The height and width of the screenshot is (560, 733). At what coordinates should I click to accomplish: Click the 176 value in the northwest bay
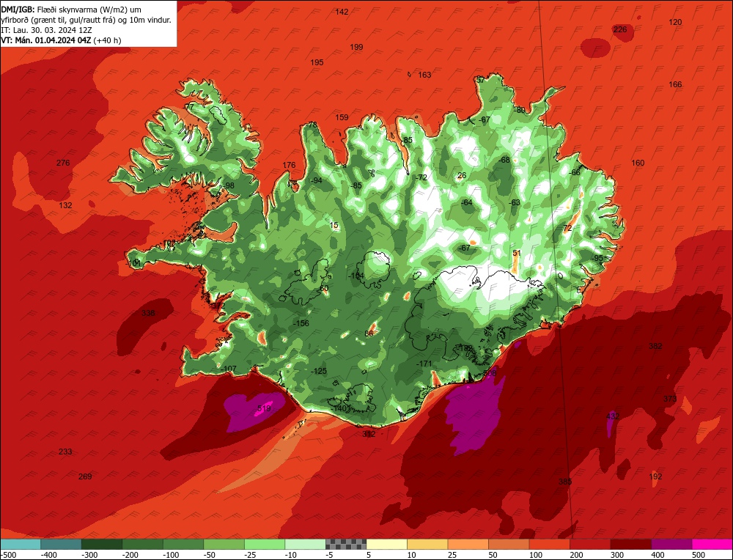coord(290,164)
